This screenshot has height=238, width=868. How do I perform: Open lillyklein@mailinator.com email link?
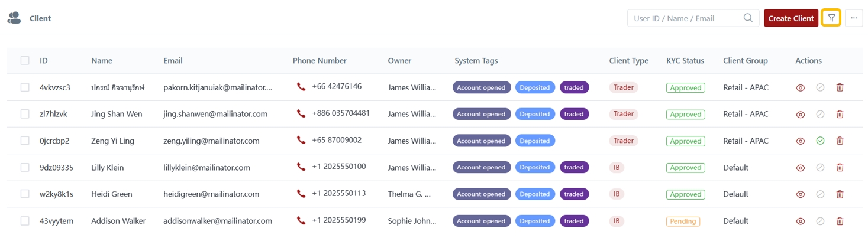click(211, 168)
